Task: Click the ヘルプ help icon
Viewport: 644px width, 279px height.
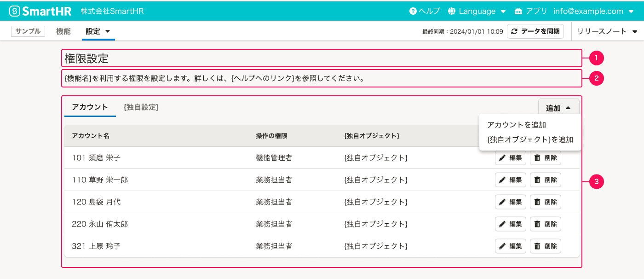Action: point(413,11)
